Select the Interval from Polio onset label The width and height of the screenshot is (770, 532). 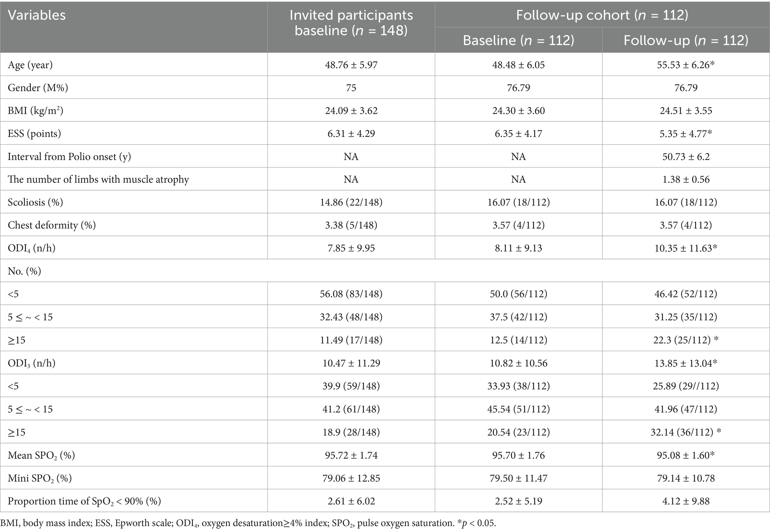click(x=69, y=156)
